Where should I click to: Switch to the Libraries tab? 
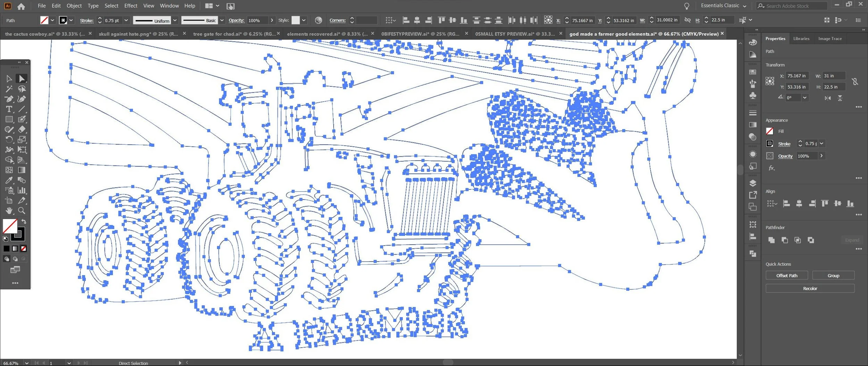[x=801, y=39]
